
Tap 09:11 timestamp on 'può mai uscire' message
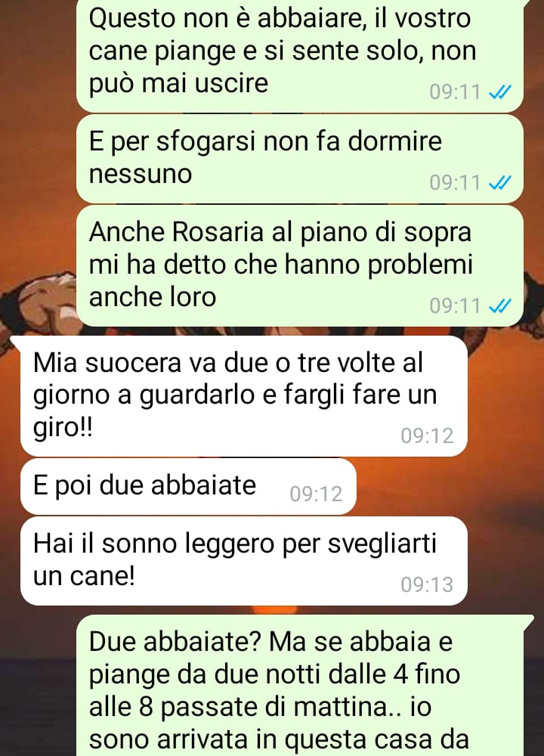pos(456,91)
